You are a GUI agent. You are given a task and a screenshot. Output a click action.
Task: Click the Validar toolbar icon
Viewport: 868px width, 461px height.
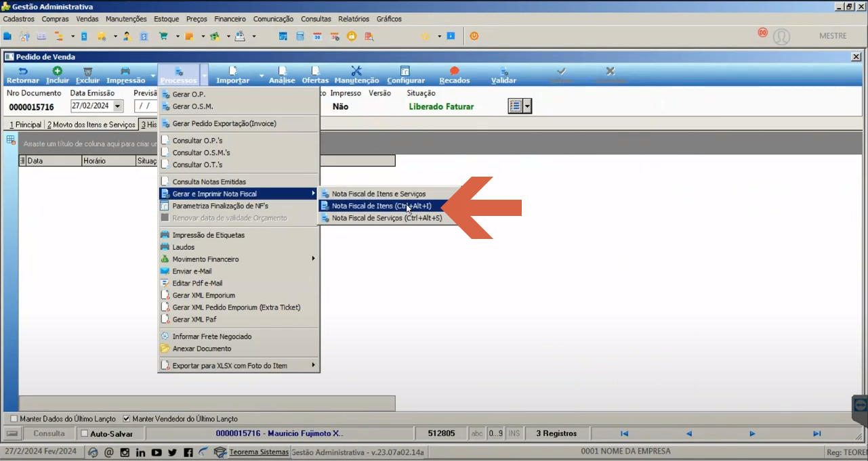(503, 75)
